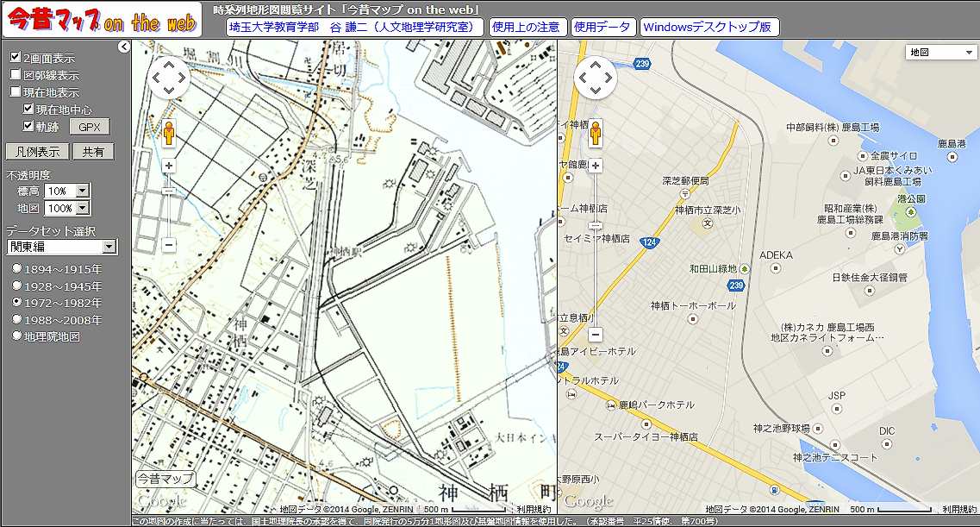Toggle the 軌跡 checkbox
Image resolution: width=980 pixels, height=527 pixels.
(x=28, y=126)
